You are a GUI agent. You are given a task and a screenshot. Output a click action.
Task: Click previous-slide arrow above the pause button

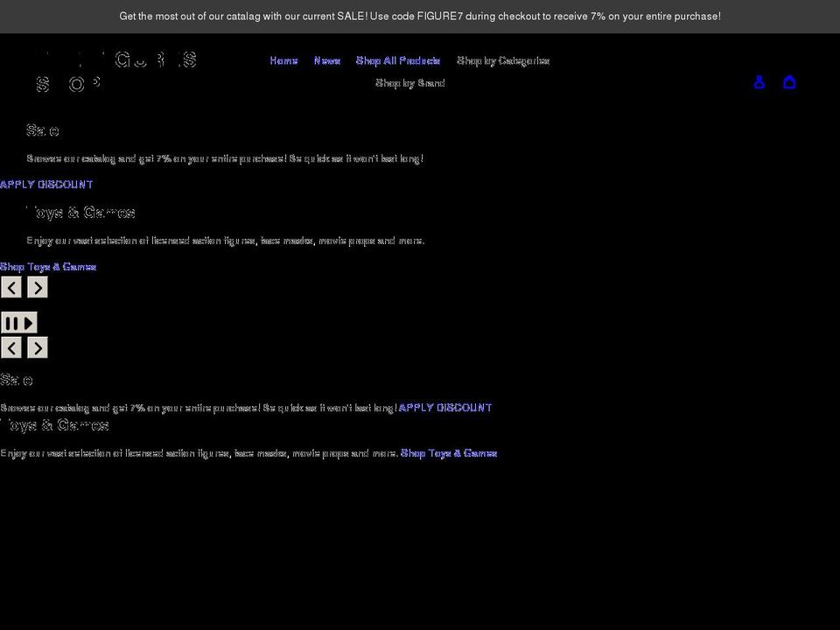11,288
